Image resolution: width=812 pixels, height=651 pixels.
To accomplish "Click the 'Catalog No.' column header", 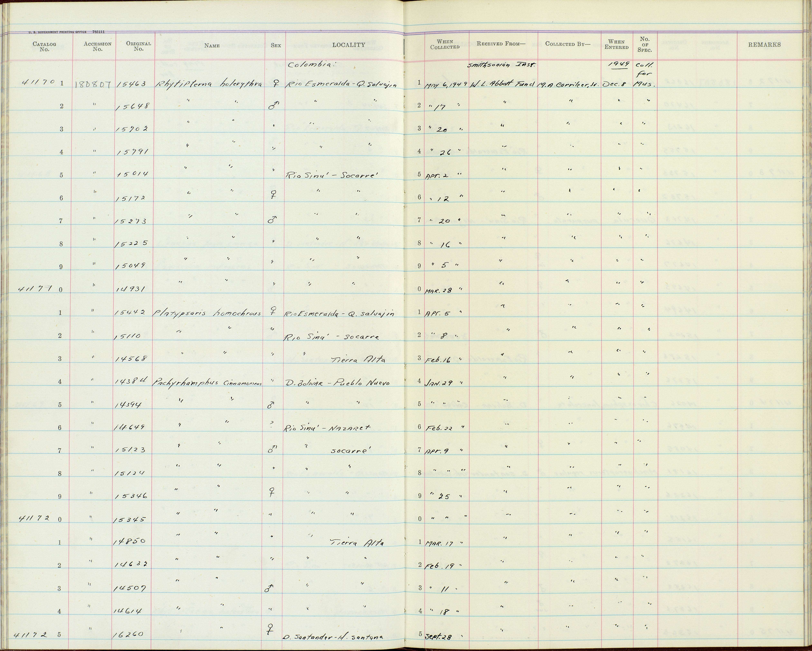I will pos(44,46).
